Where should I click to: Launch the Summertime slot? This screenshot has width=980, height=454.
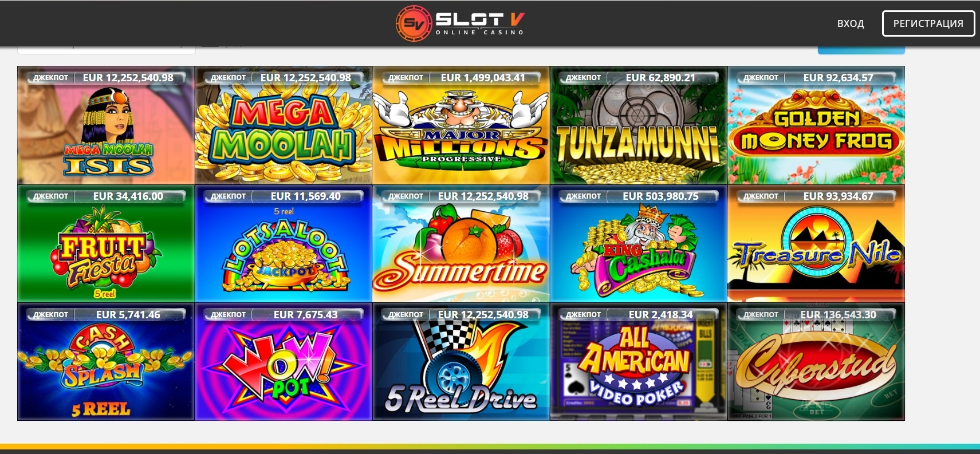(461, 244)
